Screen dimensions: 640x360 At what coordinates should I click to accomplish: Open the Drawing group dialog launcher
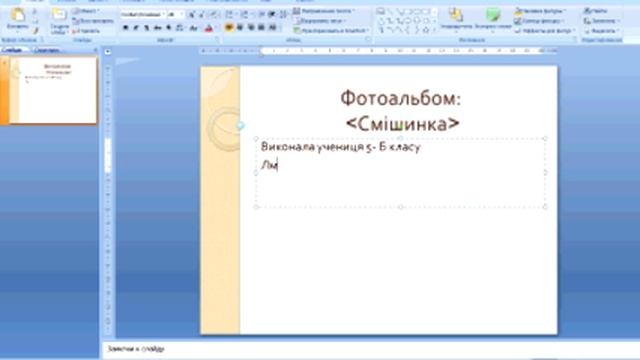click(575, 40)
